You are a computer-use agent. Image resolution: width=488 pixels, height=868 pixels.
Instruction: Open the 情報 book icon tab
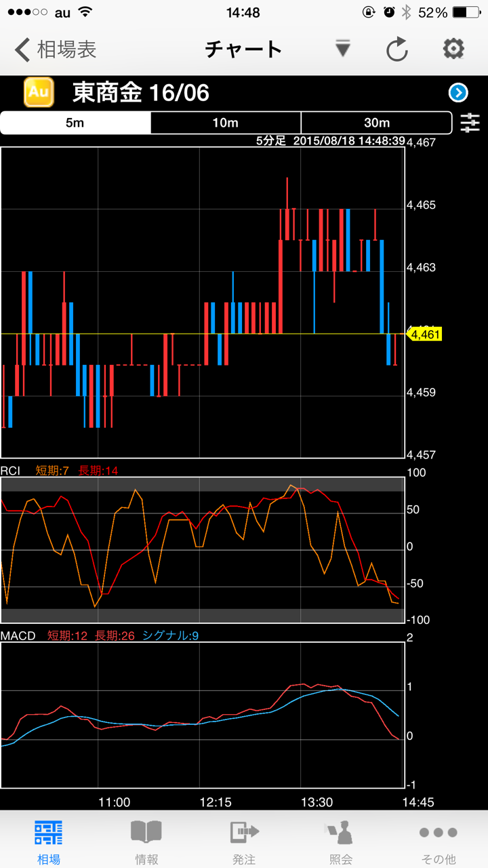pyautogui.click(x=146, y=841)
